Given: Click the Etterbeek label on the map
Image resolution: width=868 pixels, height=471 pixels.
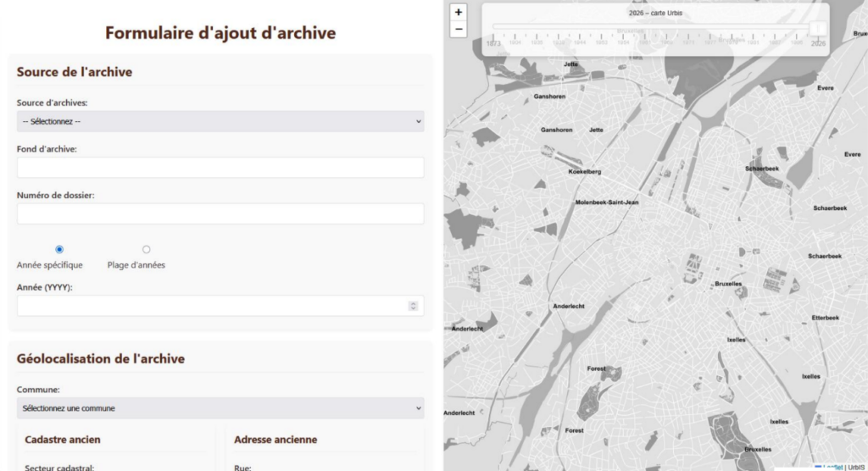Looking at the screenshot, I should click(x=825, y=318).
